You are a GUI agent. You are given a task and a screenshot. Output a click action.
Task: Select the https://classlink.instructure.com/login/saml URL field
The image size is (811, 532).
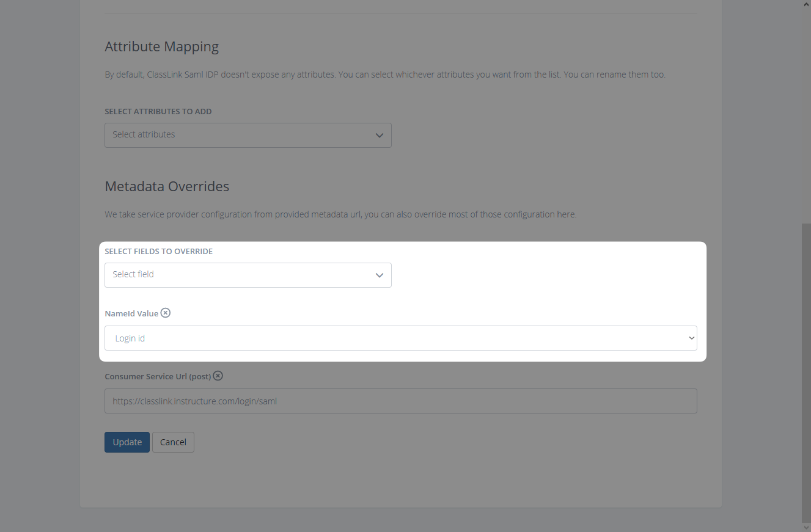(x=401, y=401)
